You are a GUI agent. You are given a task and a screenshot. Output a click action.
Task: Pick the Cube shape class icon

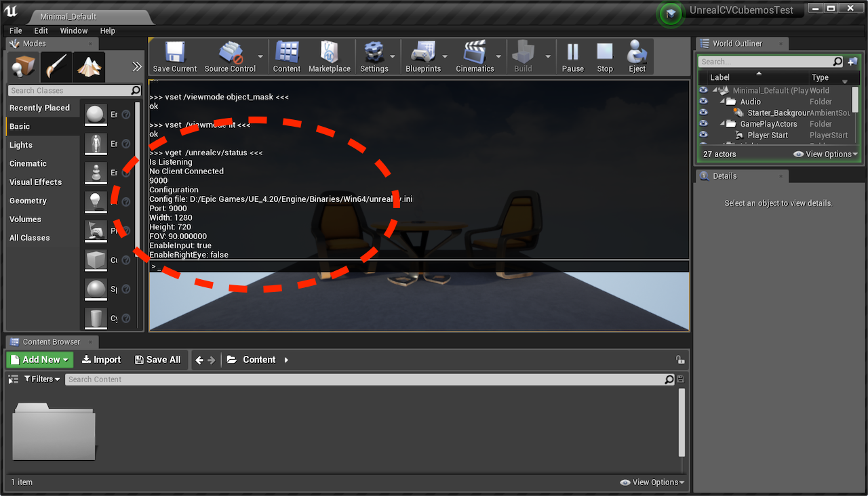click(96, 260)
